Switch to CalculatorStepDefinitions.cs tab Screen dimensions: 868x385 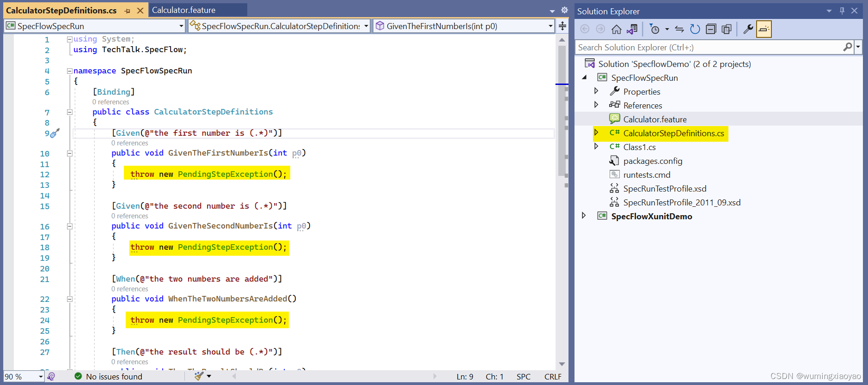(x=61, y=10)
